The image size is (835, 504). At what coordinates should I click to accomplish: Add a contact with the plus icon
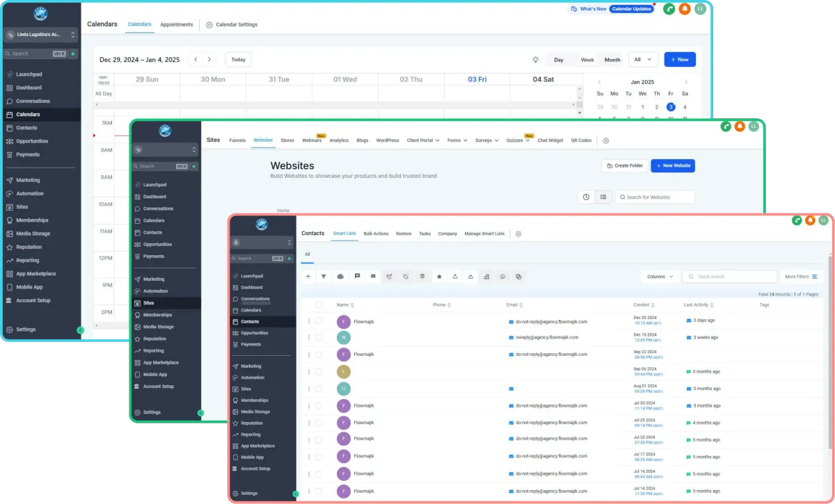point(308,277)
